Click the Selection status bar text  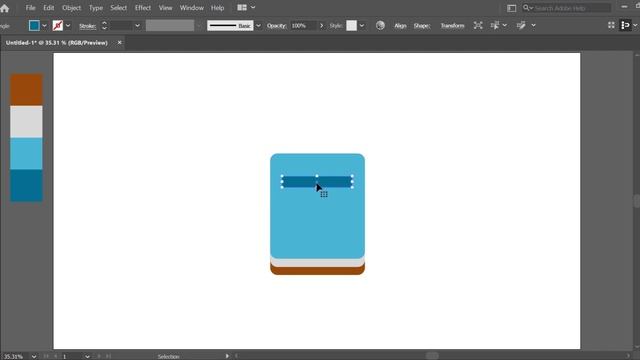tap(169, 356)
